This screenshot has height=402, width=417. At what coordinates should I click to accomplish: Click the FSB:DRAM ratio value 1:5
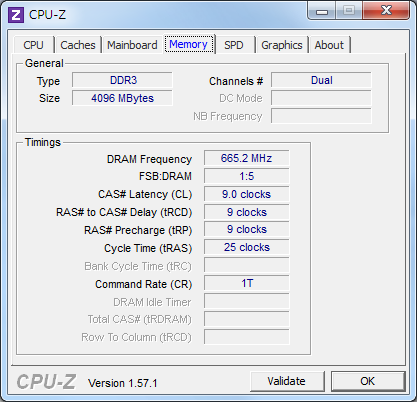[247, 176]
